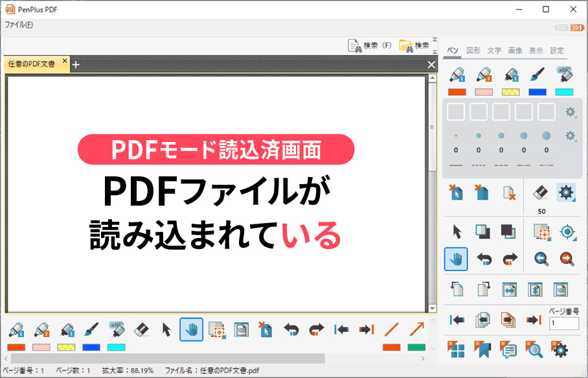Image resolution: width=588 pixels, height=378 pixels.
Task: Click the ページ番号 page number field
Action: coord(563,323)
